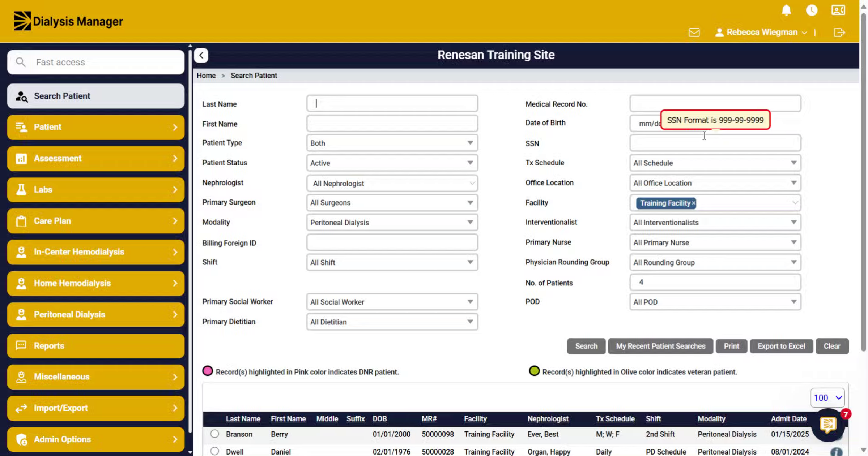Open the Patient Type dropdown

point(392,143)
